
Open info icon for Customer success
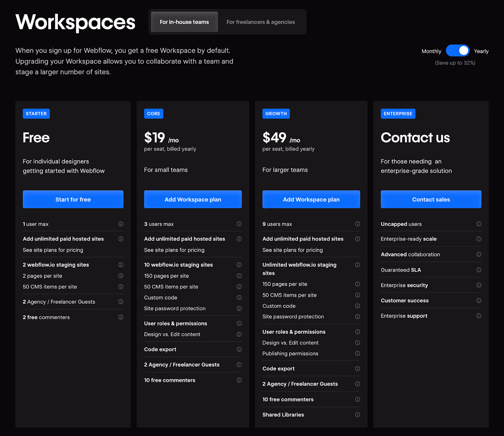[x=479, y=301]
